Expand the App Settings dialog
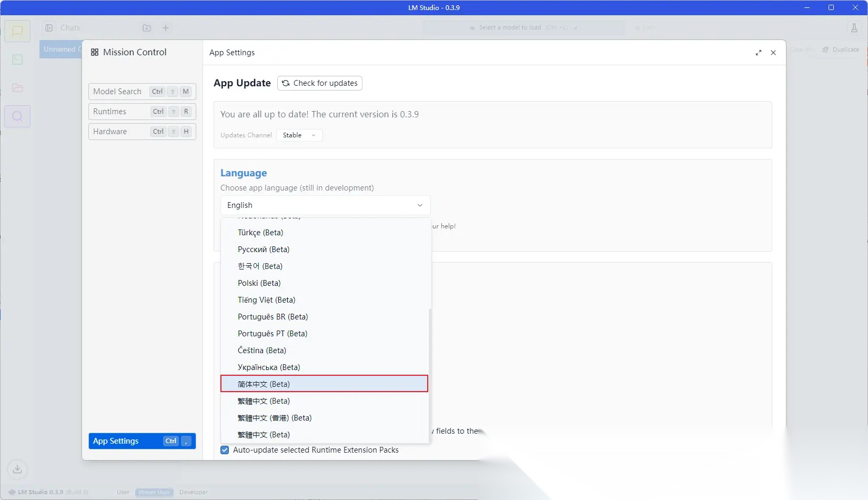 759,53
